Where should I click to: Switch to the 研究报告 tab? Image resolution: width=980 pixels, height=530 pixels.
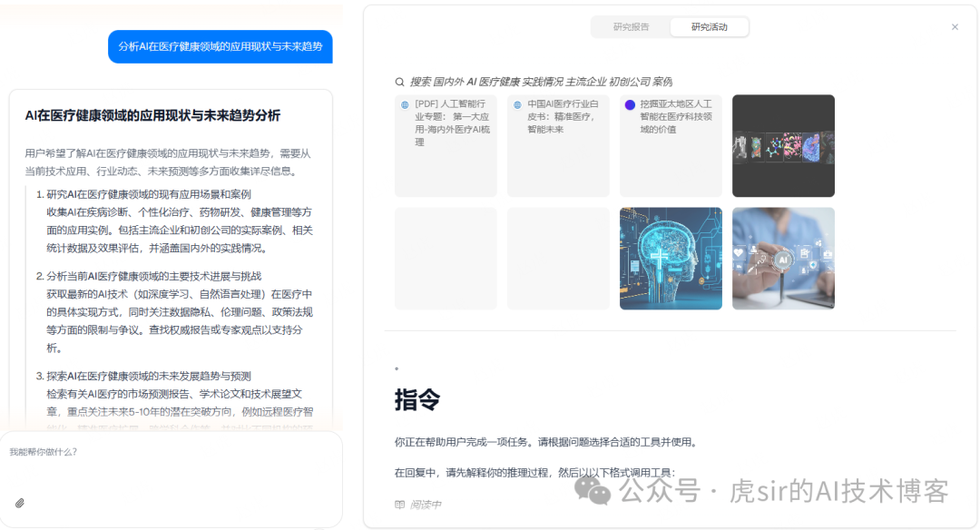coord(631,27)
